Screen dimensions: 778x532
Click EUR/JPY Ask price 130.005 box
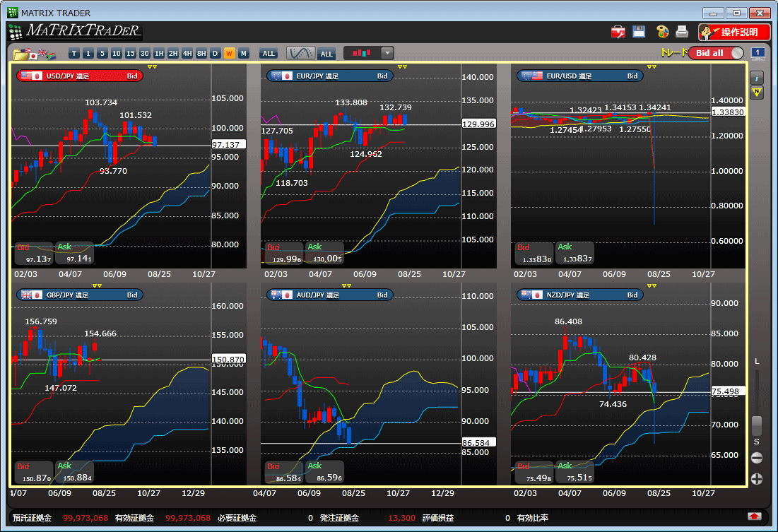click(x=324, y=253)
